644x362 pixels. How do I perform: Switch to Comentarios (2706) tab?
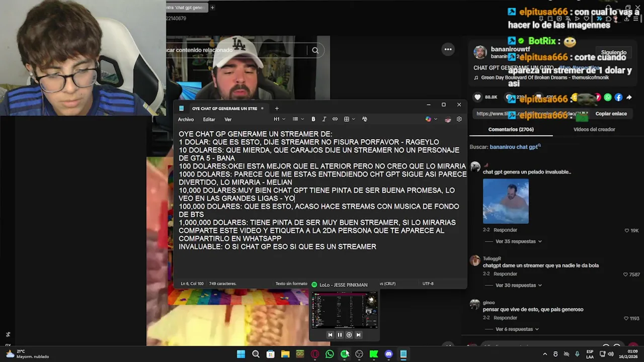[511, 129]
